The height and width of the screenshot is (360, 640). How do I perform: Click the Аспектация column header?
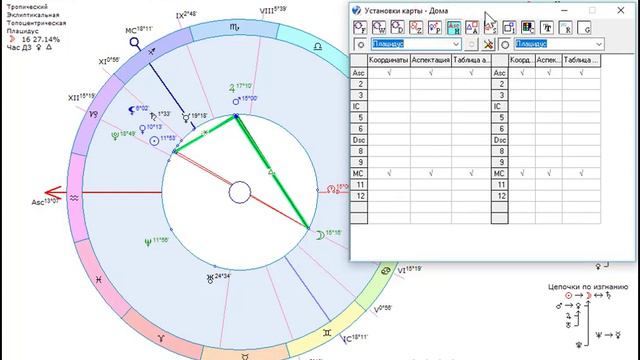(x=431, y=60)
